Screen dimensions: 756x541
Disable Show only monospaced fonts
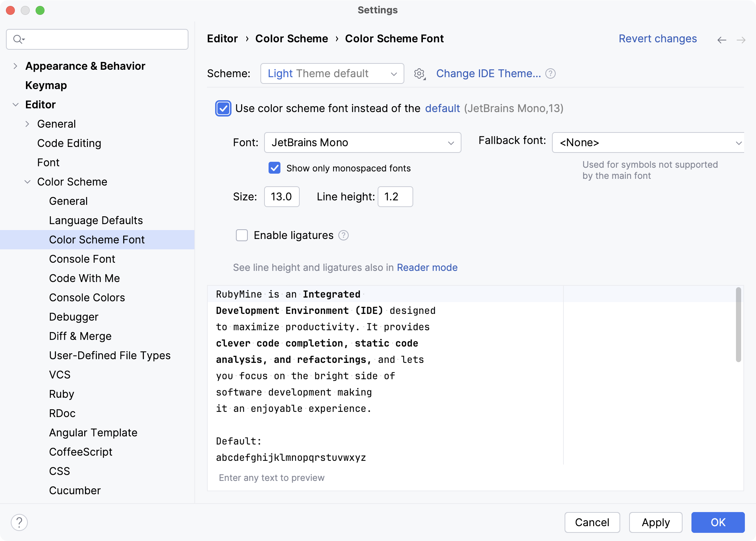click(x=274, y=168)
